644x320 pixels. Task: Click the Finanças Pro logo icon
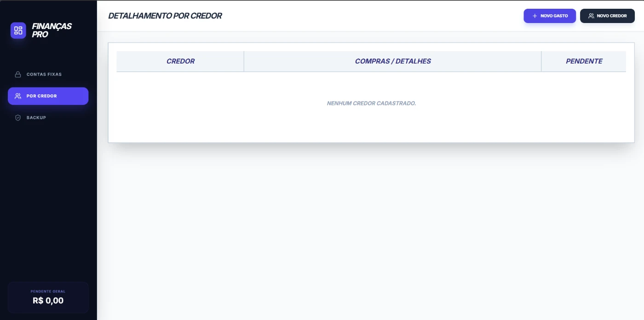18,30
